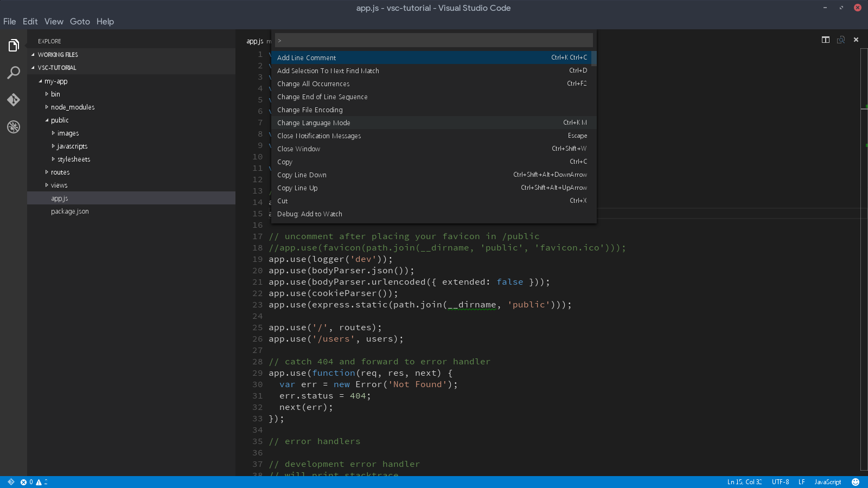Choose Change Language Mode command

pyautogui.click(x=431, y=123)
